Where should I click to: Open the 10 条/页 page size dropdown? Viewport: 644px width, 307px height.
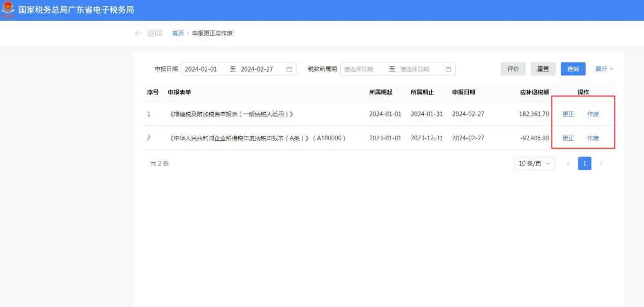534,164
